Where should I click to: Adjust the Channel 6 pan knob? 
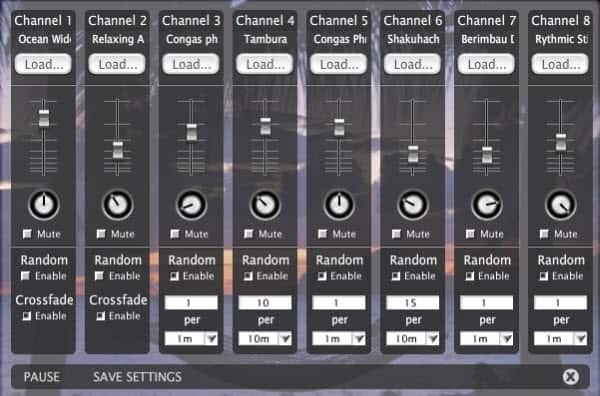coord(413,205)
